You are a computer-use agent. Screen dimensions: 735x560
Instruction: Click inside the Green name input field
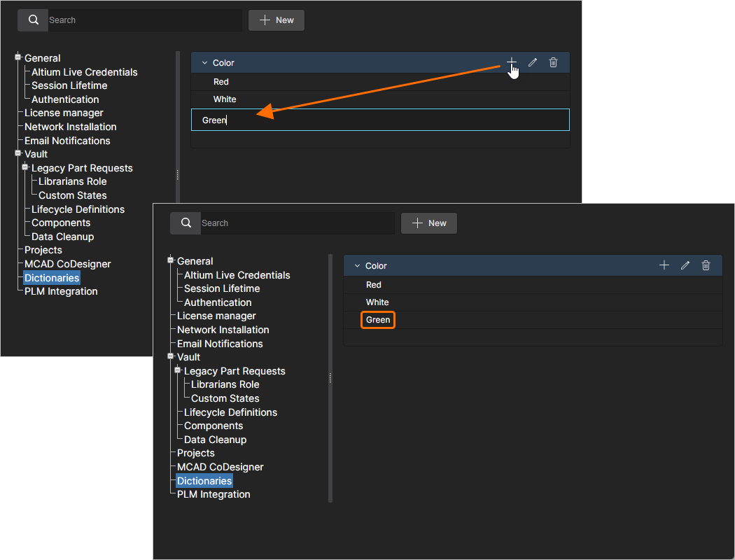click(380, 120)
